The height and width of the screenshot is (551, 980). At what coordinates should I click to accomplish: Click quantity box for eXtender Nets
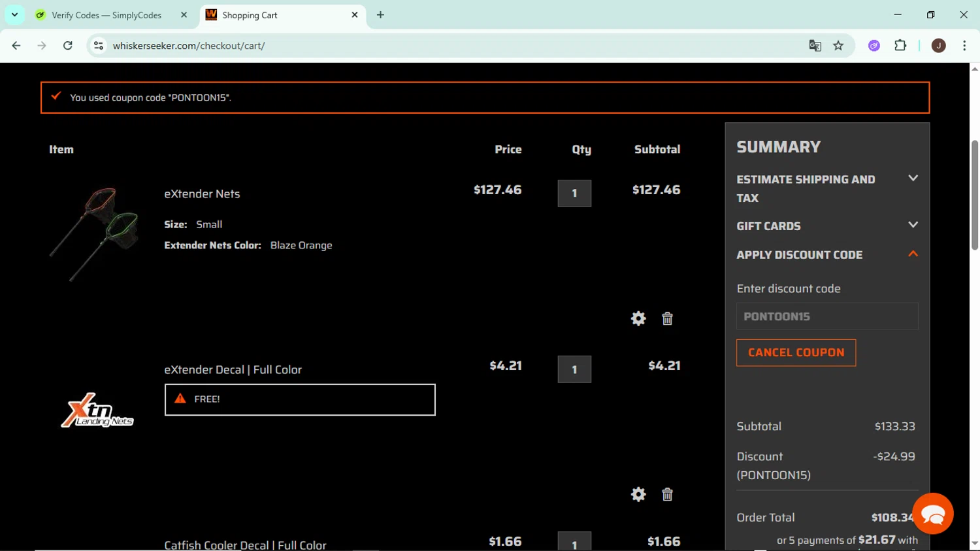(x=574, y=193)
